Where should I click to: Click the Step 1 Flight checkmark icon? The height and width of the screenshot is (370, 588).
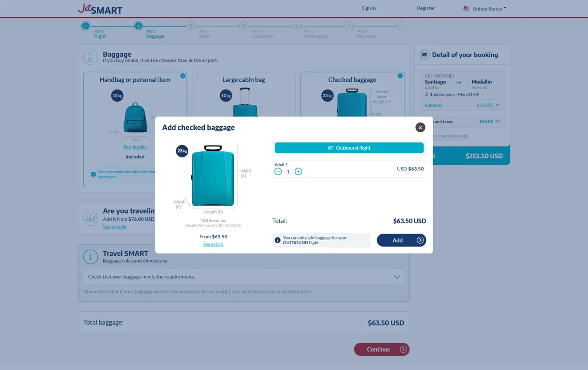coord(86,26)
